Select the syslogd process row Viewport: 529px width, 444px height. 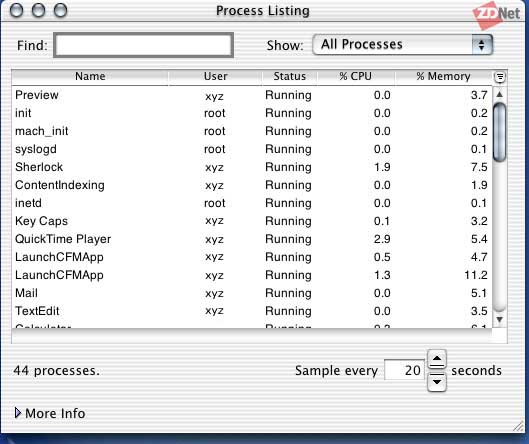(252, 149)
